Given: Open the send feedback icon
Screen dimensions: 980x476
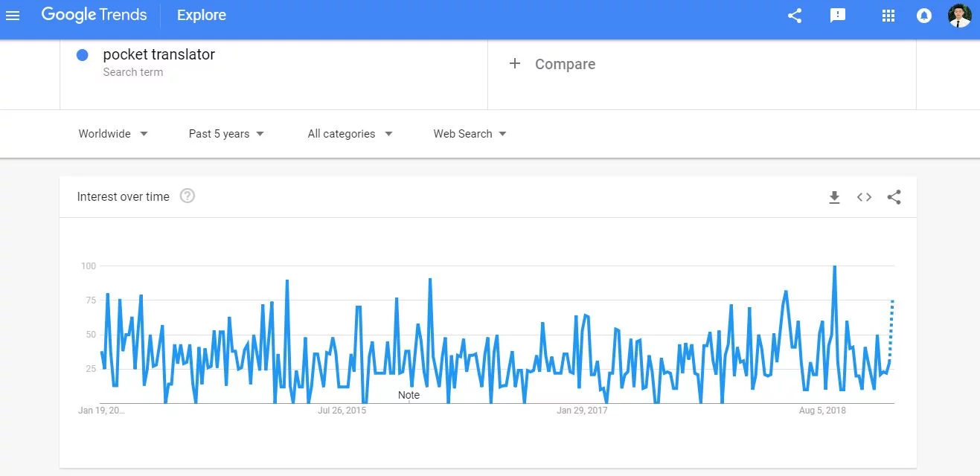Looking at the screenshot, I should tap(838, 16).
